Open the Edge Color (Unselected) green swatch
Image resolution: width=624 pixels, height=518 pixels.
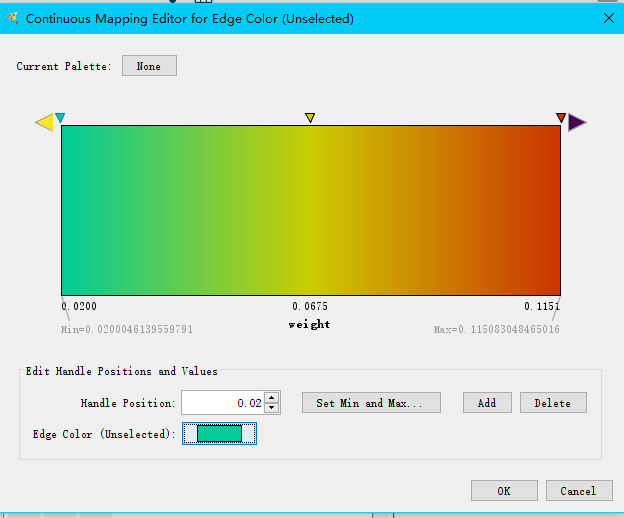point(219,433)
